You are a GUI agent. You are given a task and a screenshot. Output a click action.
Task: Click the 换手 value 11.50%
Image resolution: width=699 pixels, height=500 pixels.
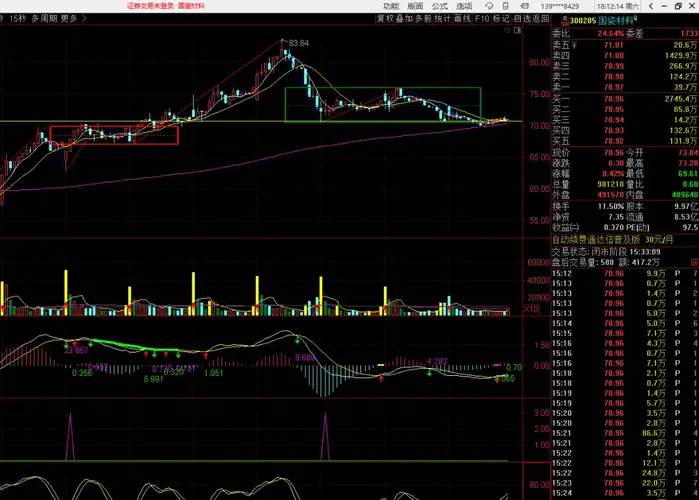point(611,207)
